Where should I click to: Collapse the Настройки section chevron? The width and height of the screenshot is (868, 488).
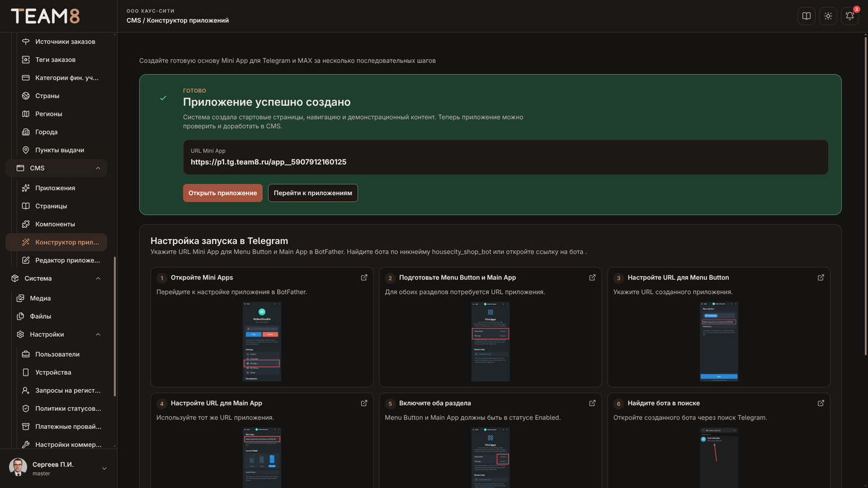click(98, 334)
